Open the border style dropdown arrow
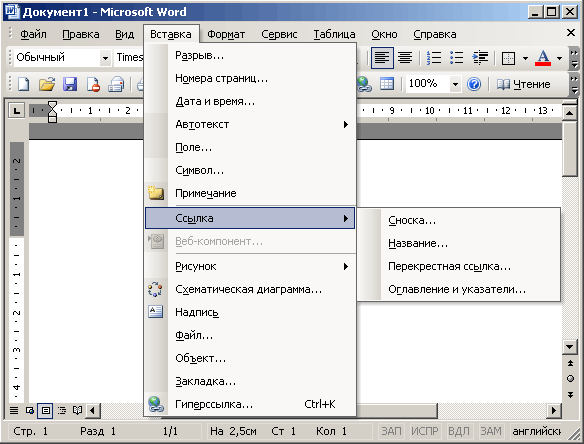Image resolution: width=584 pixels, height=444 pixels. (x=525, y=58)
